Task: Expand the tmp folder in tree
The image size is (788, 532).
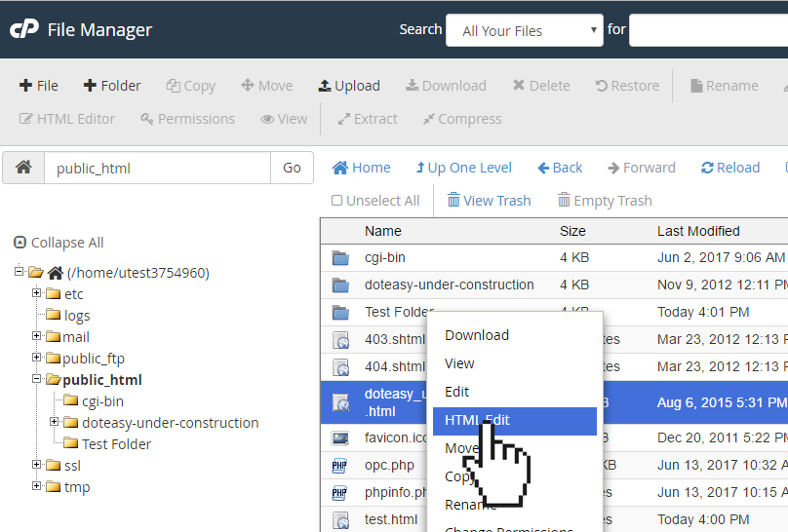Action: [x=36, y=485]
